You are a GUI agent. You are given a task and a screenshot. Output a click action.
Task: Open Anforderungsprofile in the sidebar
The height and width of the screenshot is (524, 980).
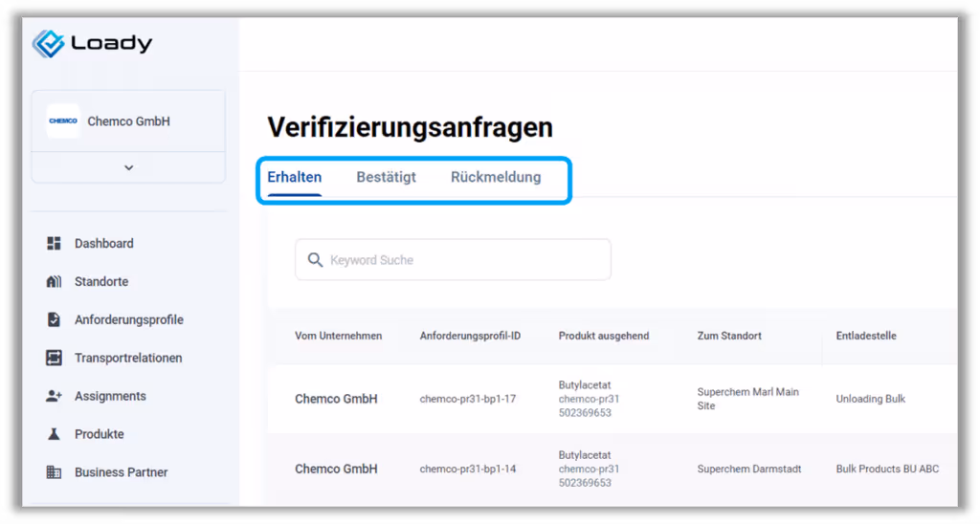click(x=129, y=319)
